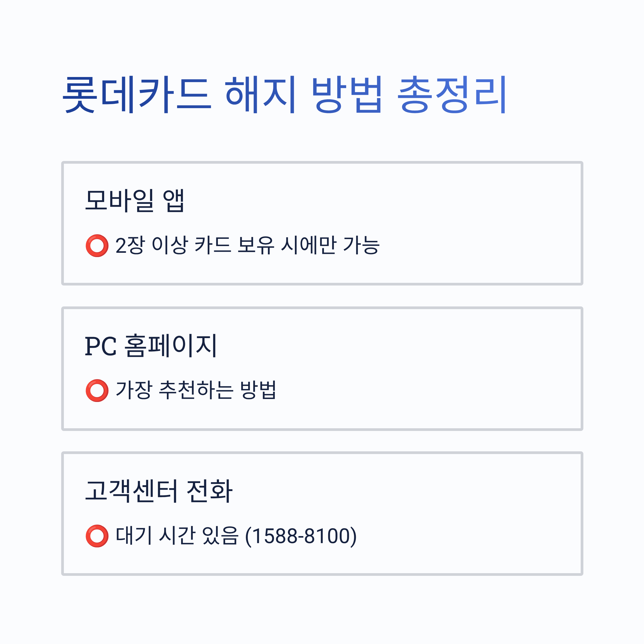This screenshot has height=644, width=644.
Task: Click the text 대기 시간 있음
Action: 177,536
